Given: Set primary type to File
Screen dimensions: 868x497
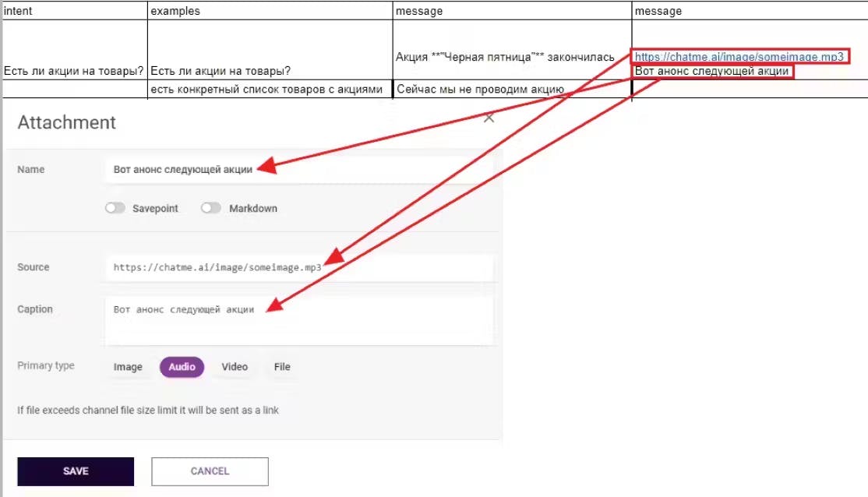Looking at the screenshot, I should pyautogui.click(x=282, y=367).
